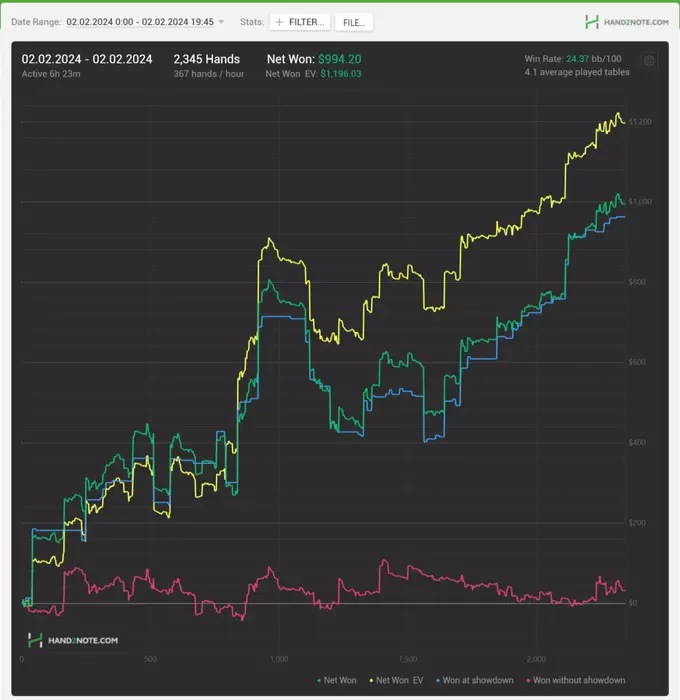680x700 pixels.
Task: Click the 500 x-axis label
Action: 150,659
